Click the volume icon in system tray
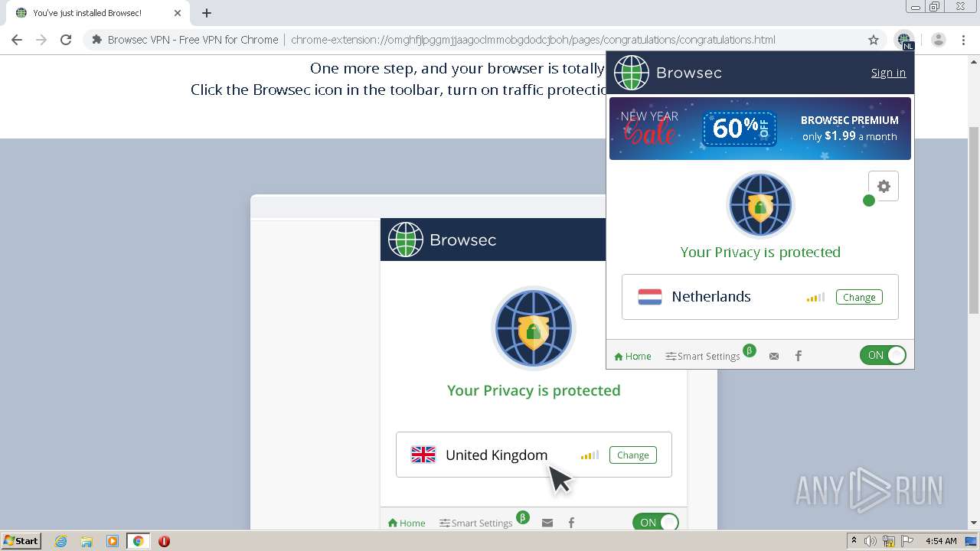 (x=871, y=541)
